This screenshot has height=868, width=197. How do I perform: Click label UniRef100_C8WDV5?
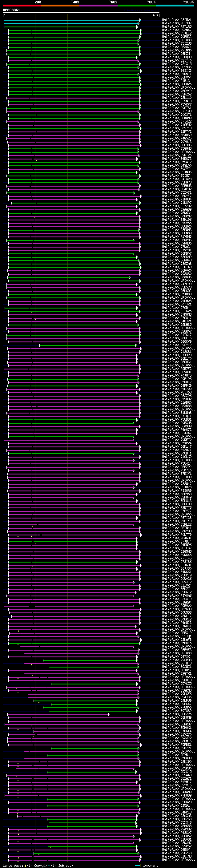pos(177,84)
